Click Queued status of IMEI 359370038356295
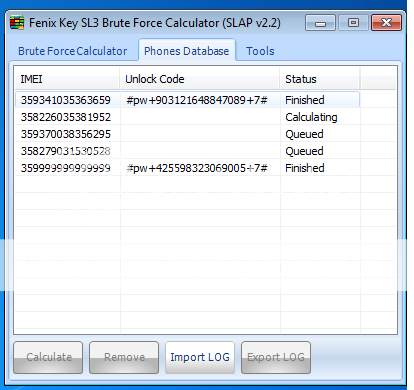The height and width of the screenshot is (390, 414). point(304,134)
